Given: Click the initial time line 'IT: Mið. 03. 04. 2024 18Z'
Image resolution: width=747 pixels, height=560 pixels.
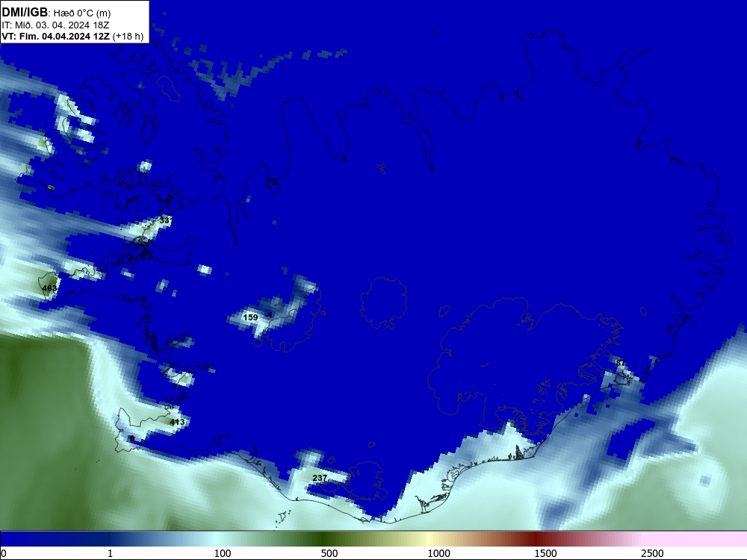Looking at the screenshot, I should pyautogui.click(x=55, y=25).
